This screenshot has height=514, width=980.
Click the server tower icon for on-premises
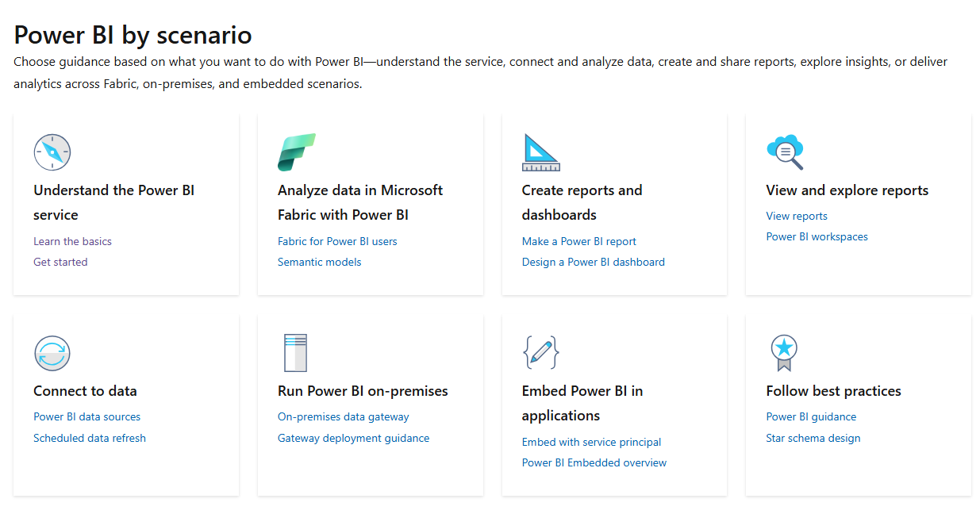[295, 353]
